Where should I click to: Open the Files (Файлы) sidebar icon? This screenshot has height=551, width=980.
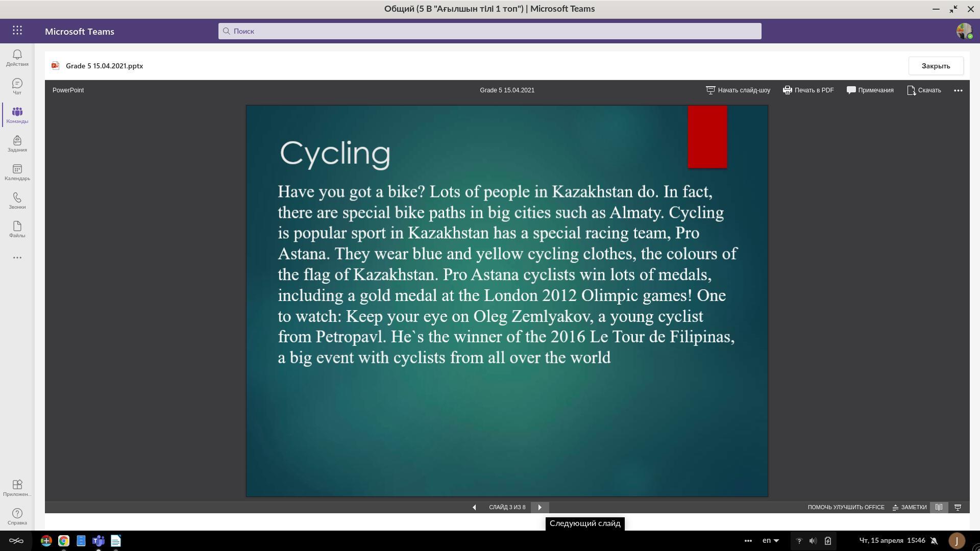(17, 229)
